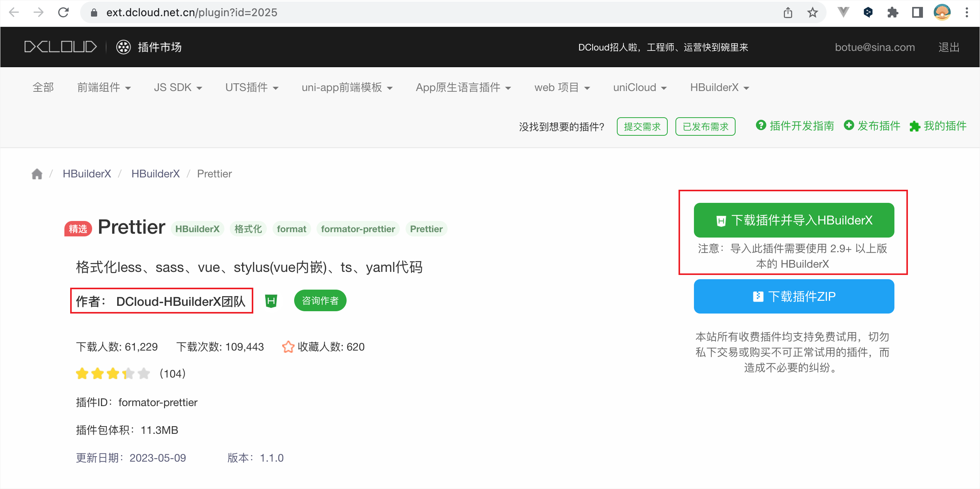This screenshot has width=980, height=489.
Task: Expand the 前端组件 dropdown
Action: [x=104, y=88]
